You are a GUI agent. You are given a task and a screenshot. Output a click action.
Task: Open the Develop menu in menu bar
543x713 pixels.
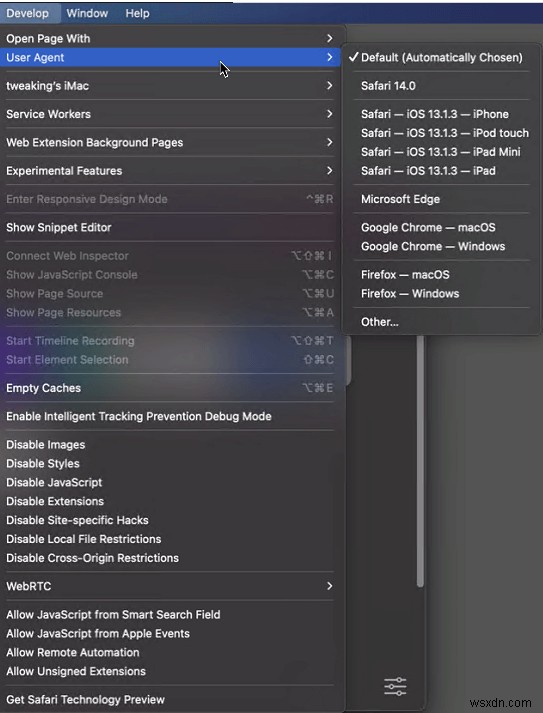28,13
